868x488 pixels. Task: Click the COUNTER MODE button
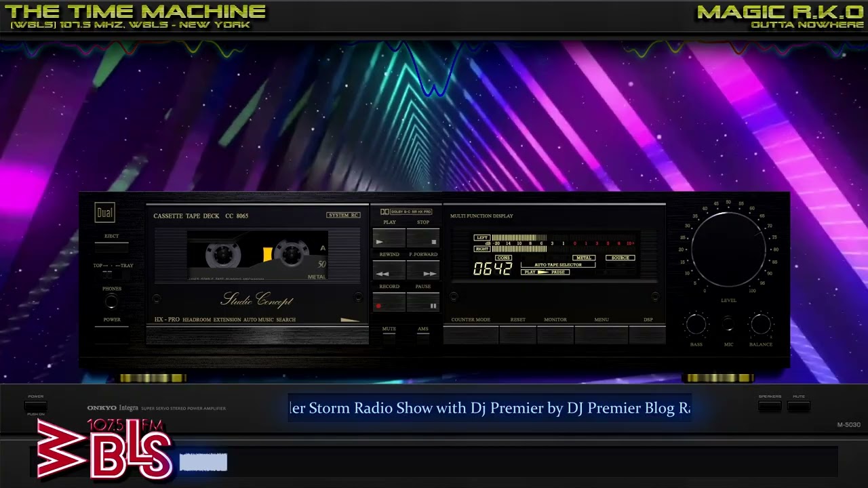[x=471, y=335]
